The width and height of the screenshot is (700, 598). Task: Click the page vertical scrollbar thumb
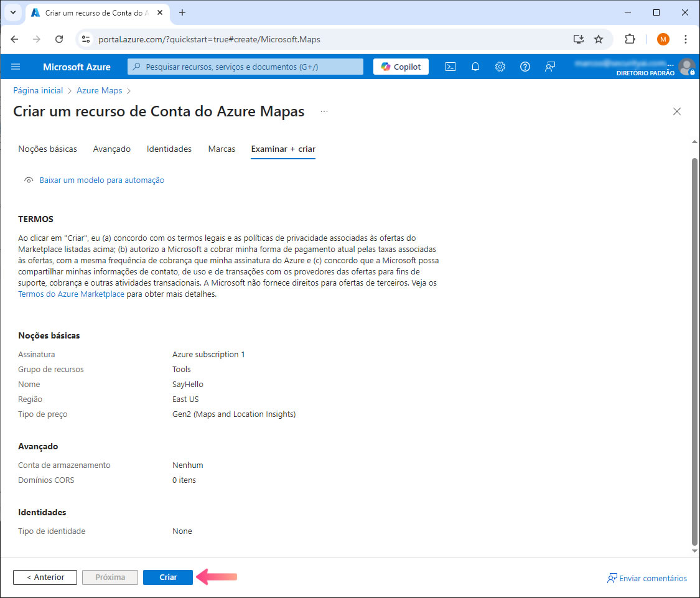[x=694, y=352]
